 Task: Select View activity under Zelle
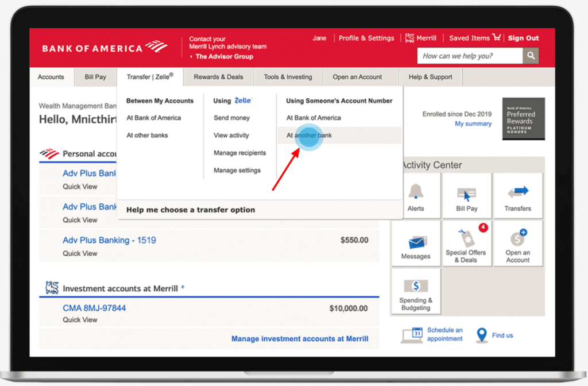click(x=231, y=136)
